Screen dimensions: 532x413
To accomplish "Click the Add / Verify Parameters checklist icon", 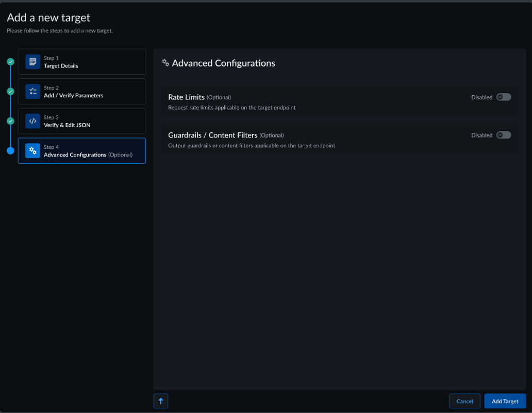I will point(32,92).
